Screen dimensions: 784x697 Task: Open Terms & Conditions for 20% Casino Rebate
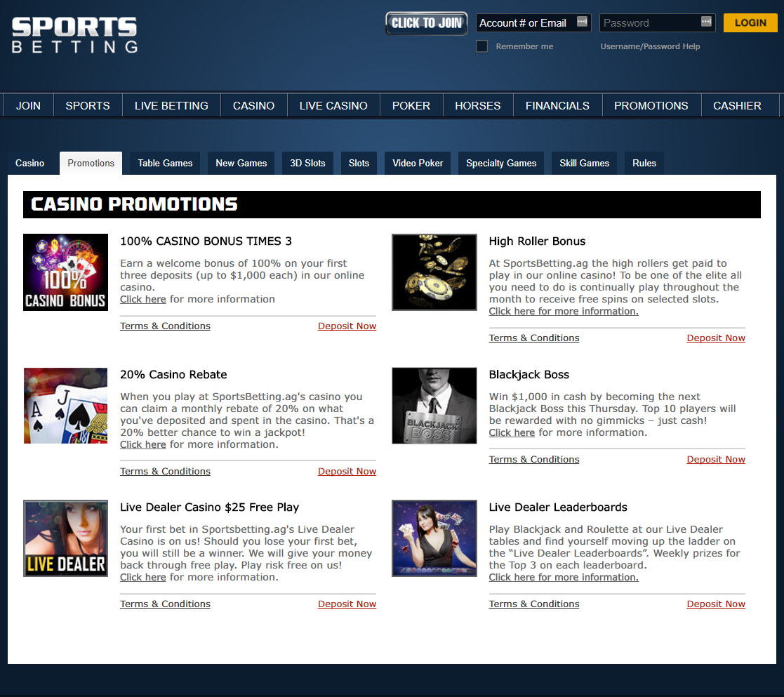pos(165,472)
